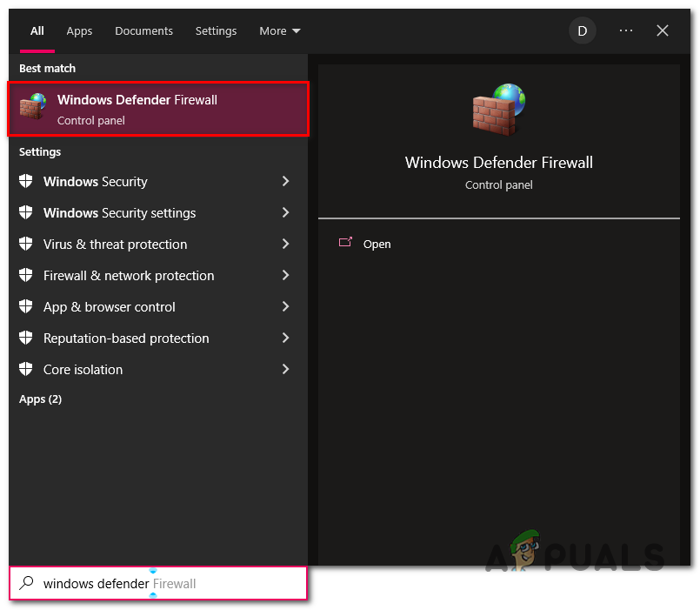Select the Settings filter tab
The height and width of the screenshot is (610, 700).
coord(216,30)
